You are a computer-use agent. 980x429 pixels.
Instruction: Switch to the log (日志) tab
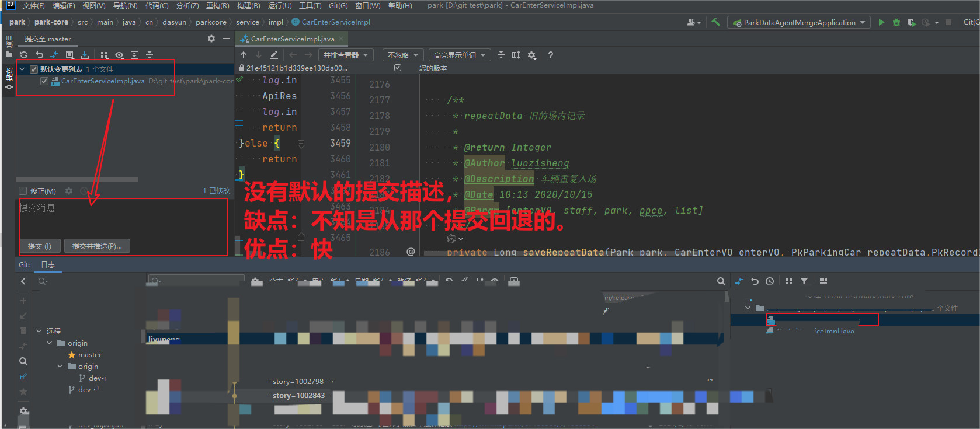(x=48, y=265)
